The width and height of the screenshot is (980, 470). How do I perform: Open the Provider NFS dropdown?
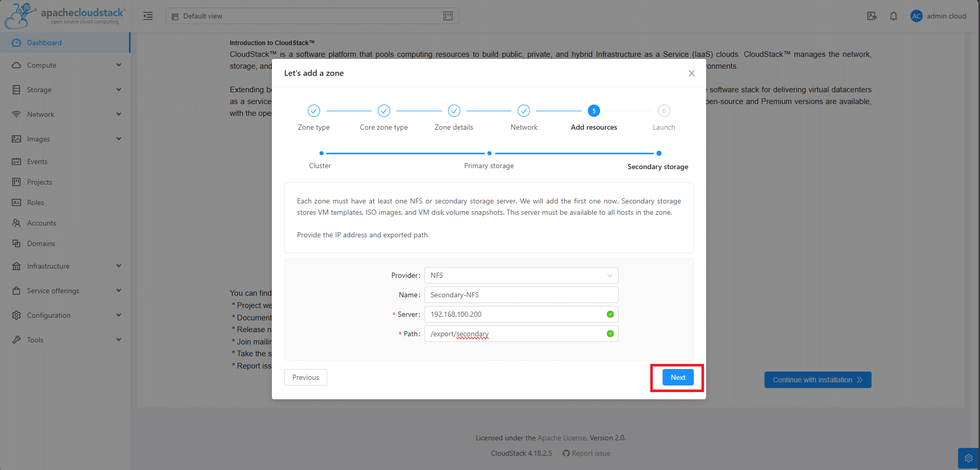[521, 275]
